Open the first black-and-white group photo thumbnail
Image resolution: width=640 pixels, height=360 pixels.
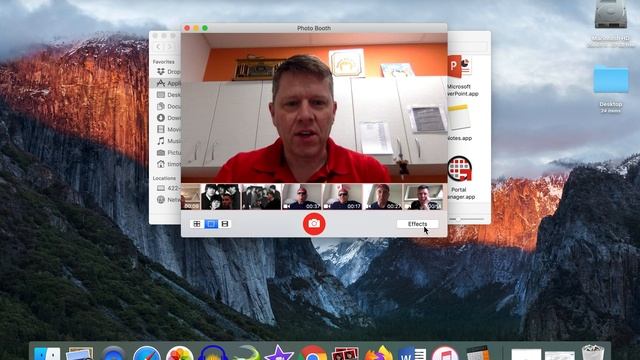coord(220,197)
